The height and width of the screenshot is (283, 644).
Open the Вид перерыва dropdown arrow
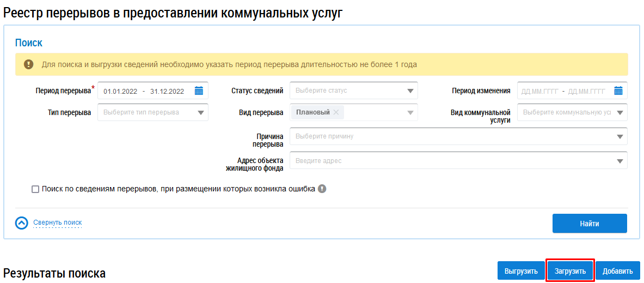[x=410, y=113]
